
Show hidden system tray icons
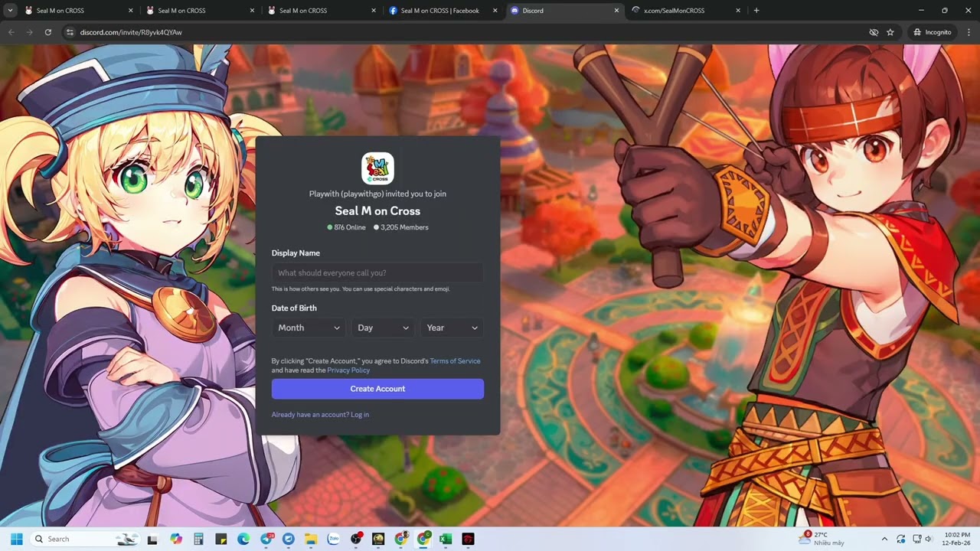[884, 539]
